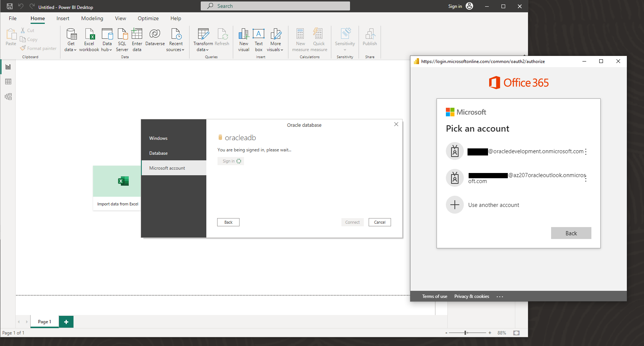Cancel the Oracle database sign-in

coord(379,222)
